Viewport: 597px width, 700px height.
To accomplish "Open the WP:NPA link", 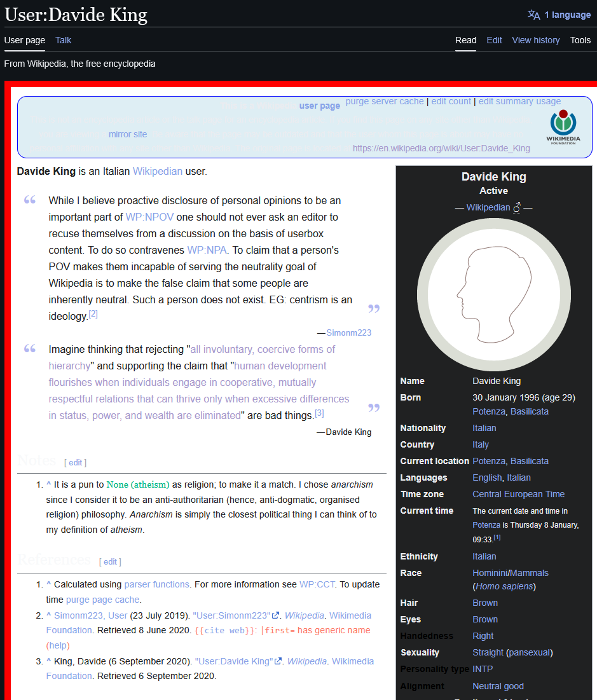I will [x=207, y=250].
